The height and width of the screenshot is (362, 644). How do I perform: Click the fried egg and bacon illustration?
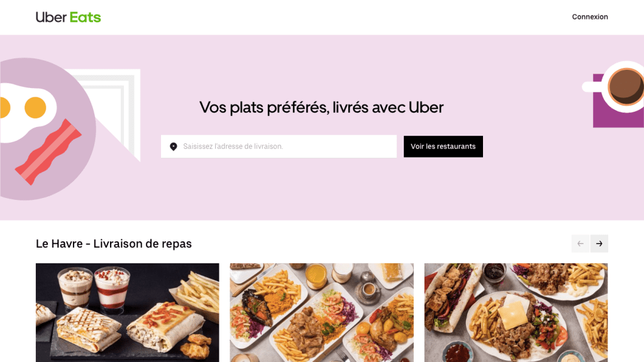pos(47,129)
